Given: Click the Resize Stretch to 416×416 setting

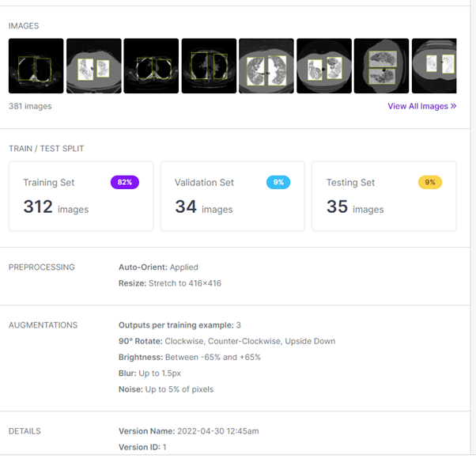Looking at the screenshot, I should coord(169,282).
